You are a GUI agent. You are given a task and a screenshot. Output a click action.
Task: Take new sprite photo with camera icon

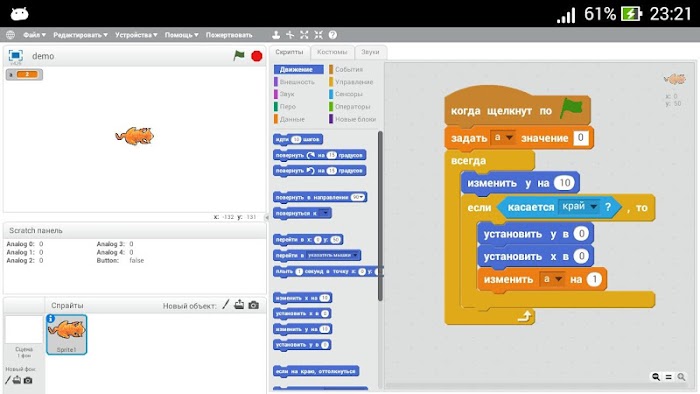254,305
